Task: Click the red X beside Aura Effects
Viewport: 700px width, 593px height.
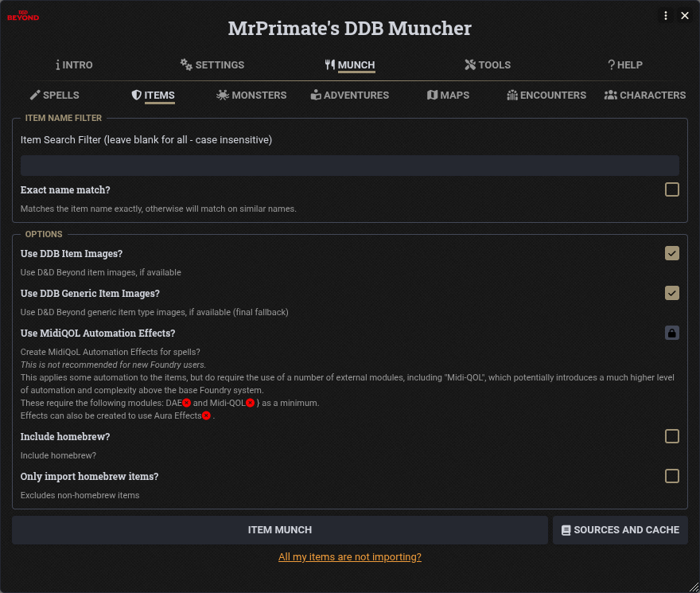Action: point(206,415)
